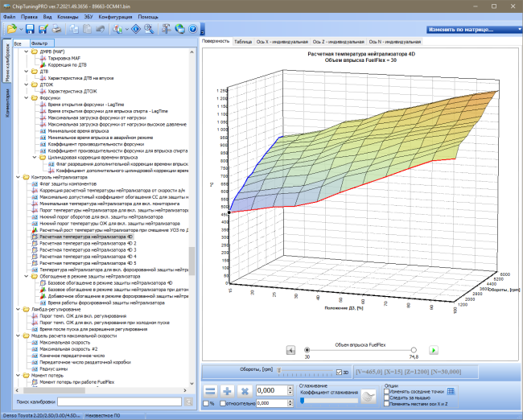523x420 pixels.
Task: Switch to the 'Таблица' tab
Action: (x=243, y=42)
